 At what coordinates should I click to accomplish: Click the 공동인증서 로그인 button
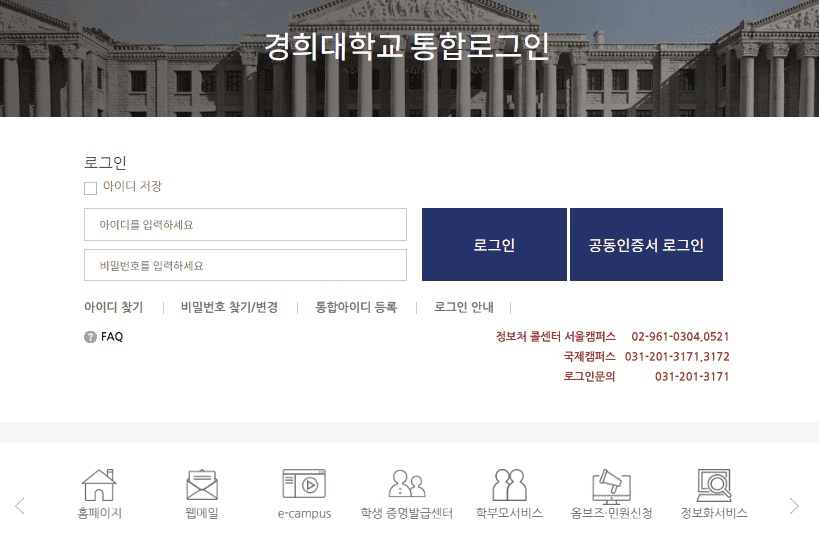[x=646, y=244]
